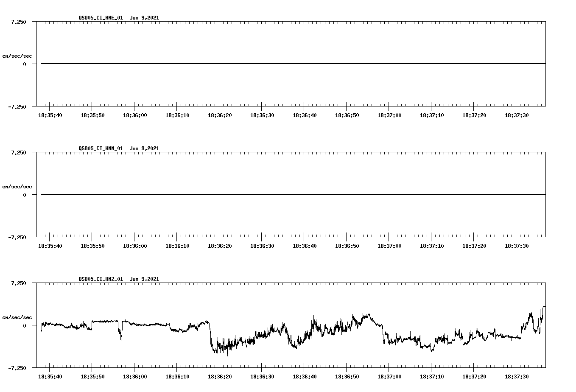Click the 18:35:50 time label under HNN plot
Screen dimensions: 576x392
pyautogui.click(x=92, y=246)
